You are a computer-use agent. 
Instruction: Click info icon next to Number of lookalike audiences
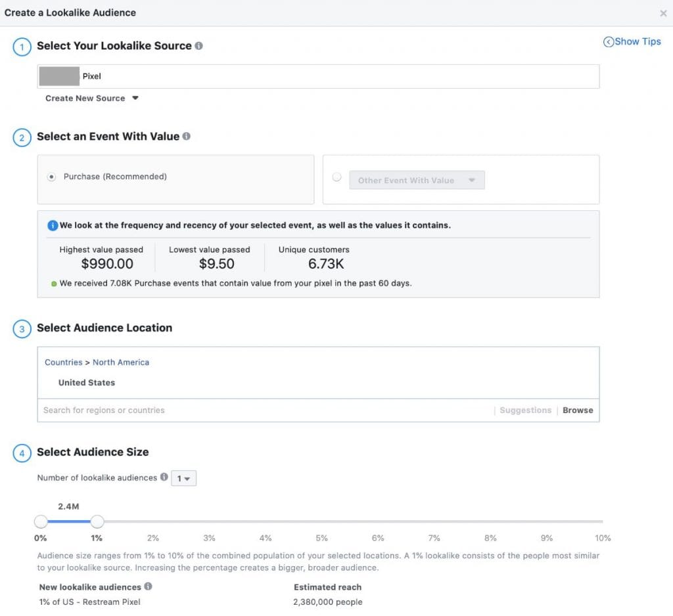coord(164,477)
